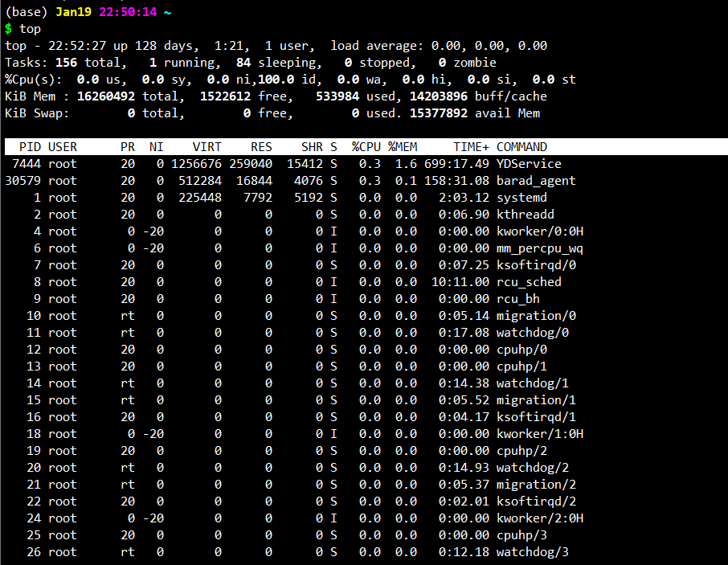Screen dimensions: 728x565
Task: Click ksoftirqd/0 in the command column
Action: (x=536, y=265)
